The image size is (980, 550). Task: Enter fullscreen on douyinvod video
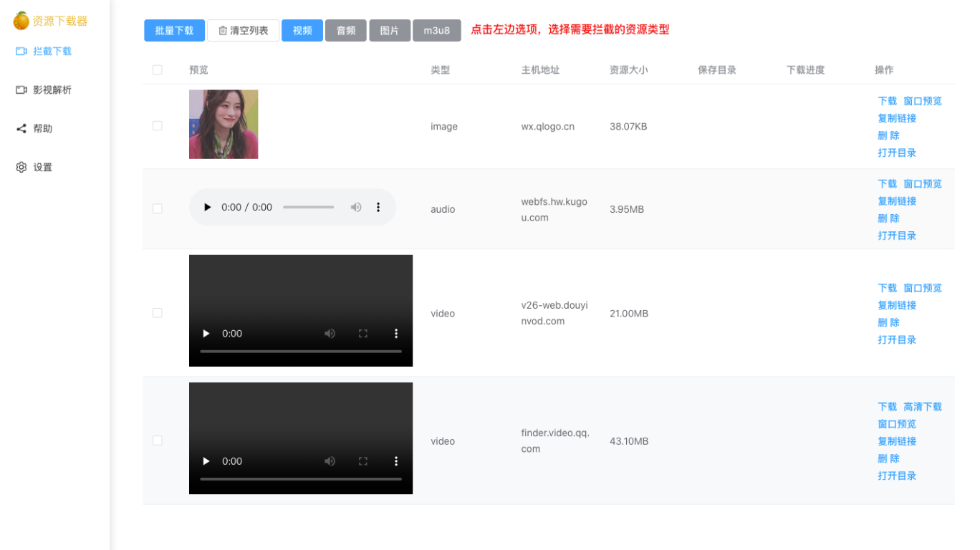tap(363, 334)
